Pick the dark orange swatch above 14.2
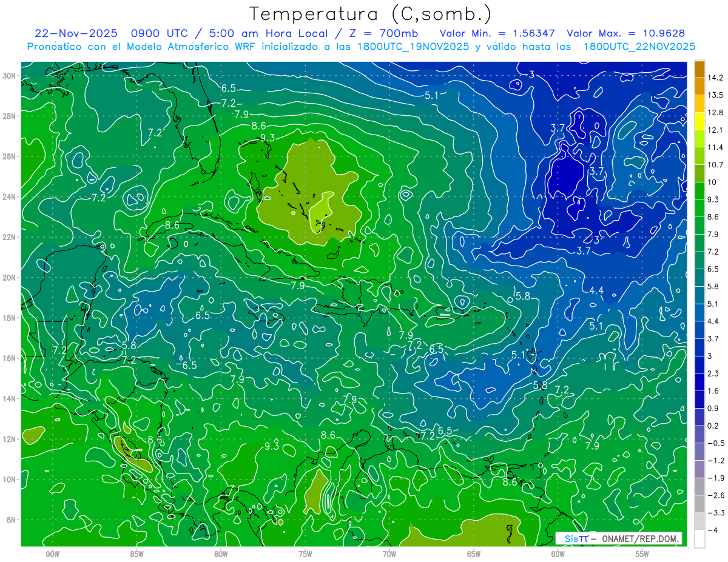 [x=699, y=69]
